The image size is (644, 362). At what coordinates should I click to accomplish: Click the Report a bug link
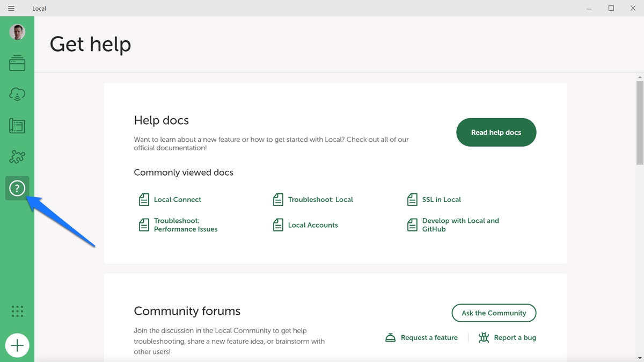pyautogui.click(x=514, y=338)
